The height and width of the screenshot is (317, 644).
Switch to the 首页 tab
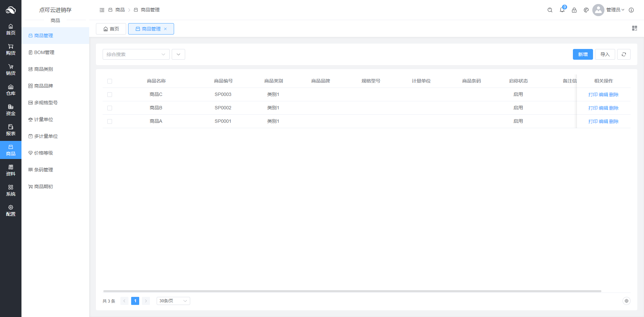coord(111,29)
